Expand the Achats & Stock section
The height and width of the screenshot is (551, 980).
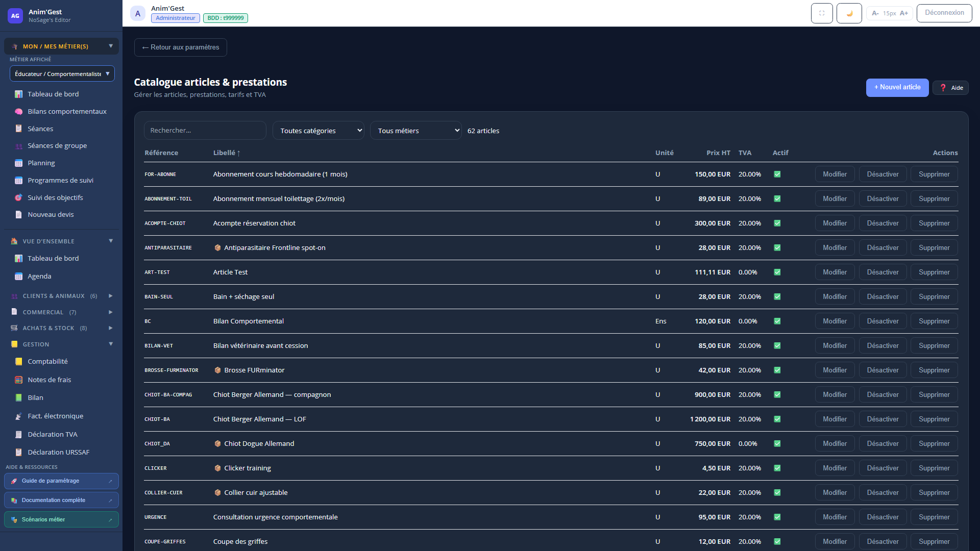[x=61, y=328]
